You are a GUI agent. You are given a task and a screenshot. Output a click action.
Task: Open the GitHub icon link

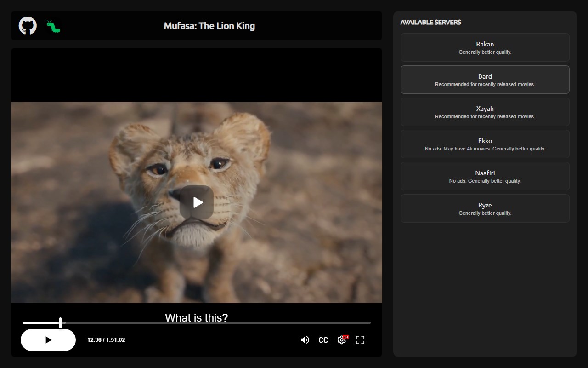point(28,26)
